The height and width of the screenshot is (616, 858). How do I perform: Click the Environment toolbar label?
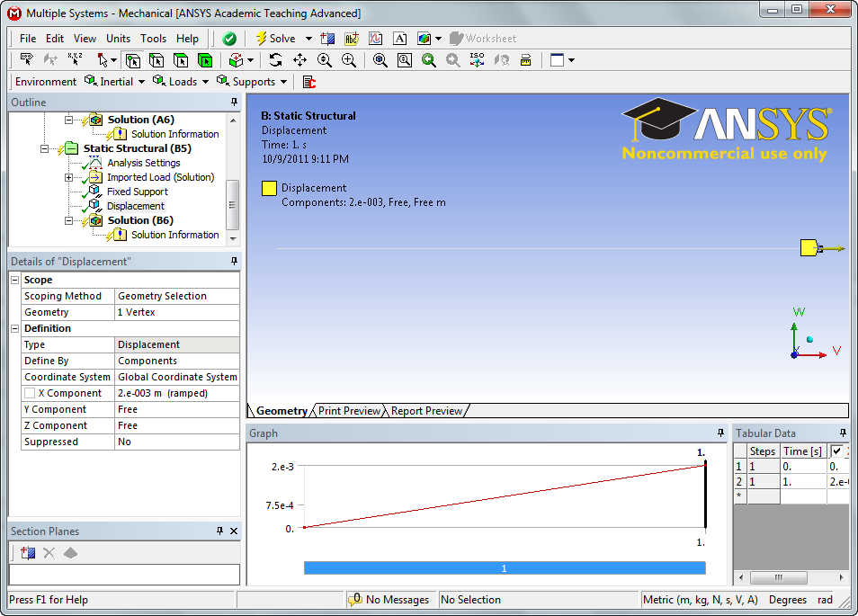pyautogui.click(x=46, y=82)
